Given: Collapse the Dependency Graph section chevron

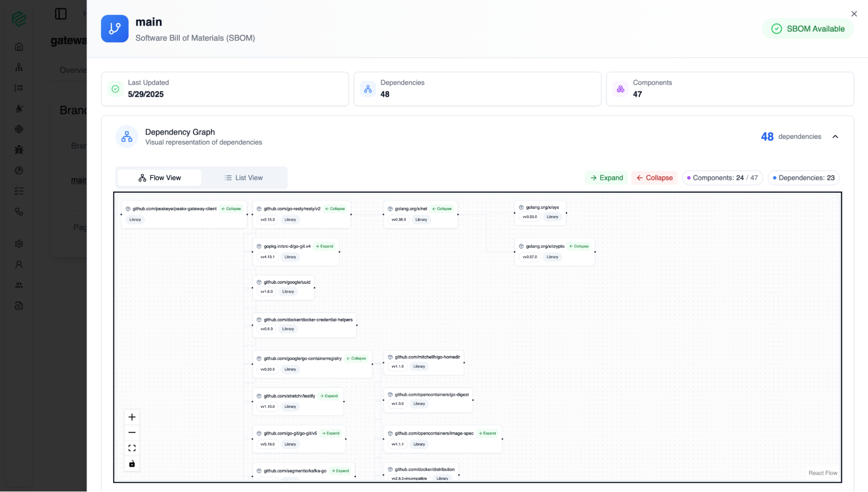Looking at the screenshot, I should tap(835, 137).
